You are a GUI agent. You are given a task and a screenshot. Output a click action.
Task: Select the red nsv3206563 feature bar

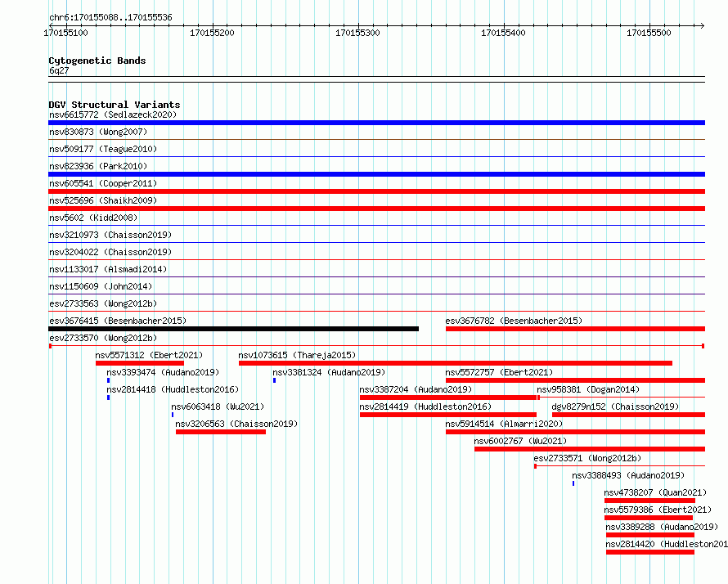[221, 432]
